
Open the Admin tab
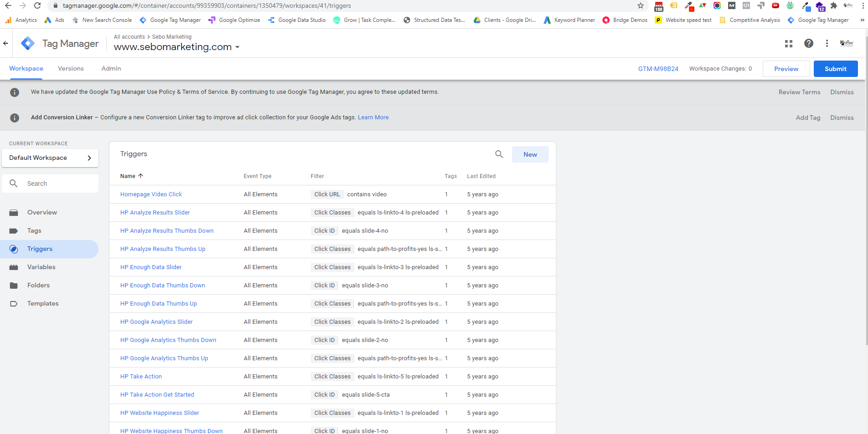[x=111, y=68]
